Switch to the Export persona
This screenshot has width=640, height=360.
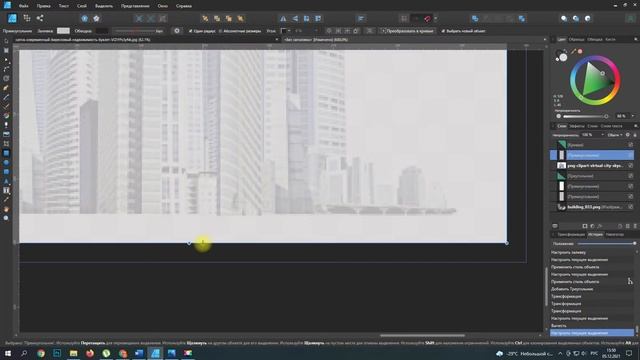pyautogui.click(x=40, y=18)
